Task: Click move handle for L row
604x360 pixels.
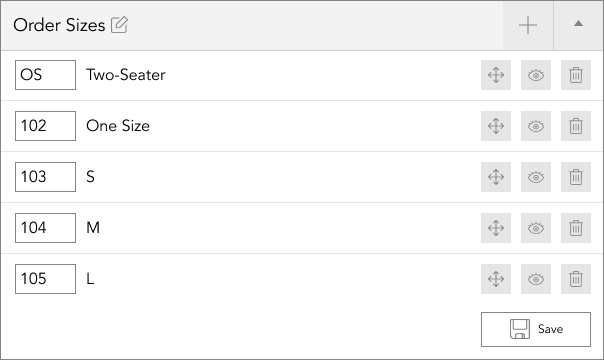Action: pyautogui.click(x=496, y=279)
